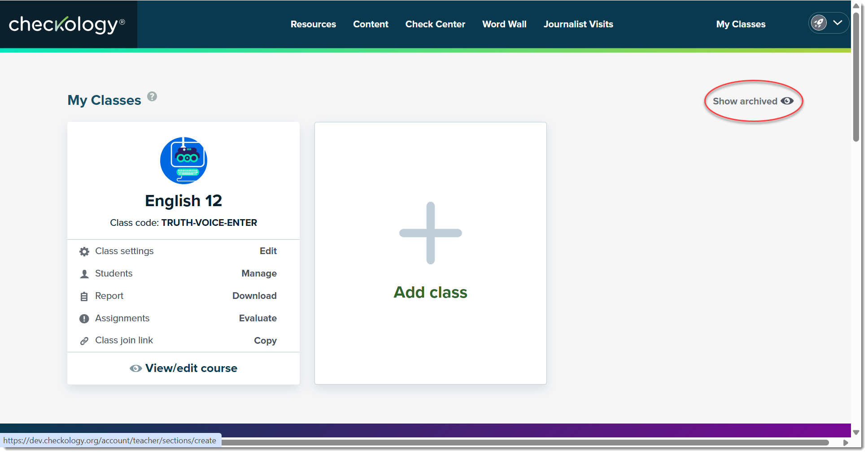Open the Word Wall page
Image resolution: width=868 pixels, height=454 pixels.
tap(504, 24)
